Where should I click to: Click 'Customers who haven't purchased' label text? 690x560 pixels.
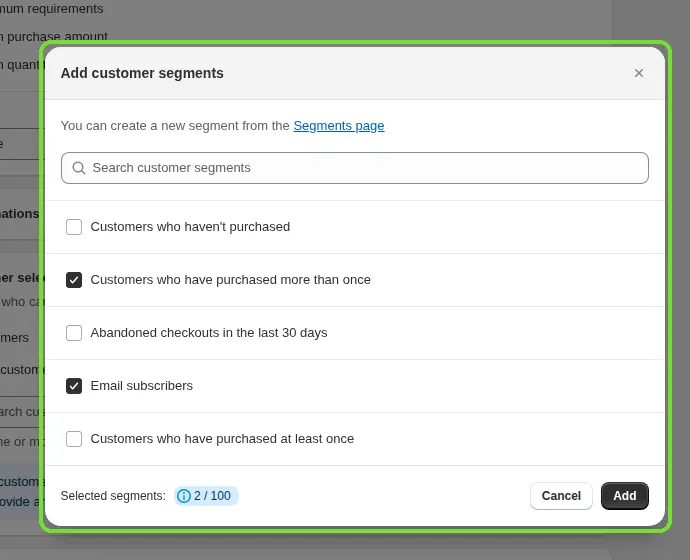(190, 227)
